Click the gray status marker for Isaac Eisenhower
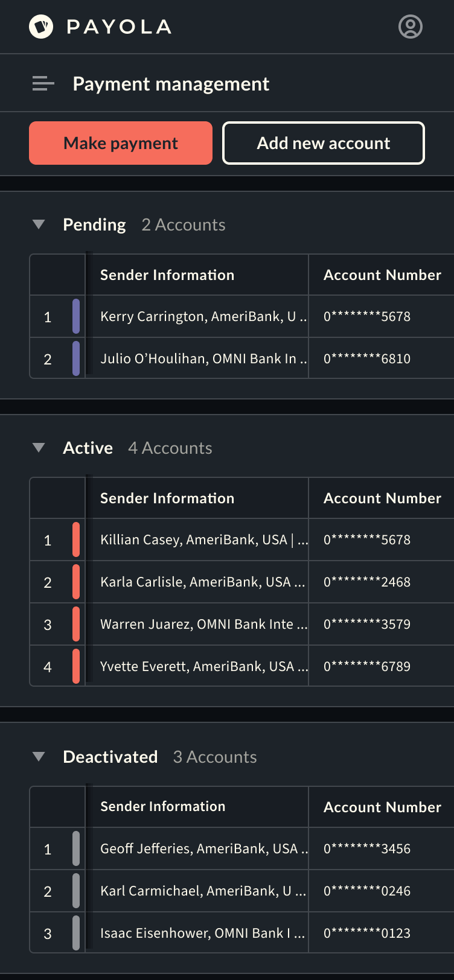This screenshot has height=980, width=454. tap(76, 933)
